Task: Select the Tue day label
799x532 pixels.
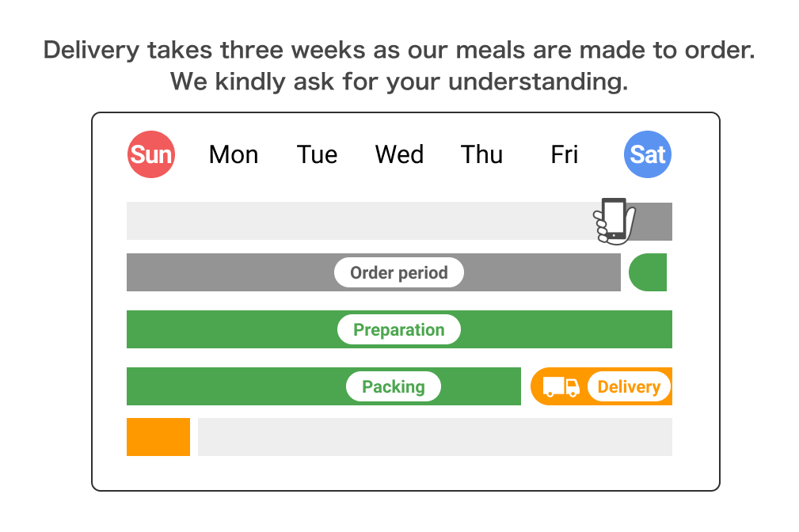Action: tap(317, 154)
